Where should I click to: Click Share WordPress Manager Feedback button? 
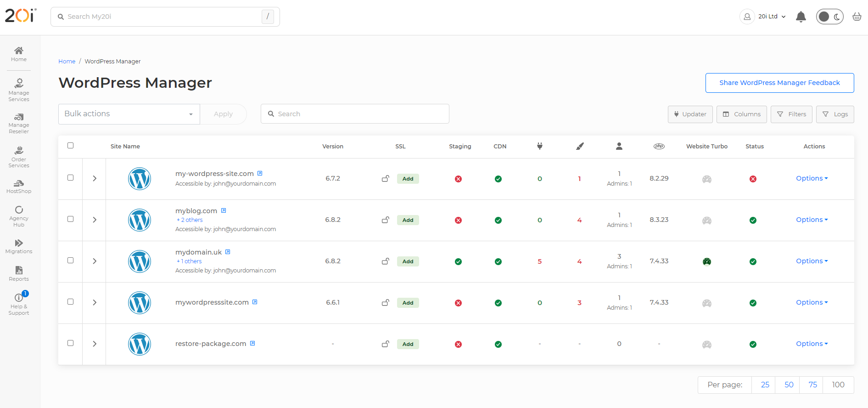[779, 83]
